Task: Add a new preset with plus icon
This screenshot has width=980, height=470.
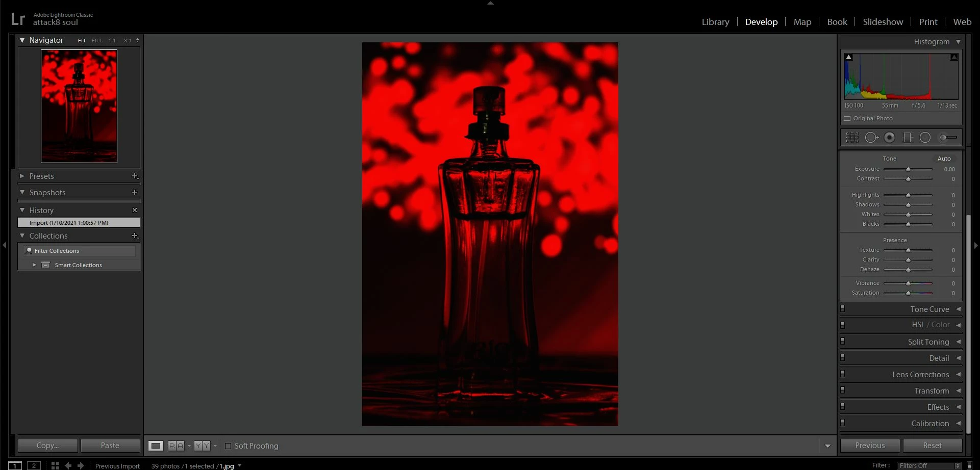Action: 135,176
